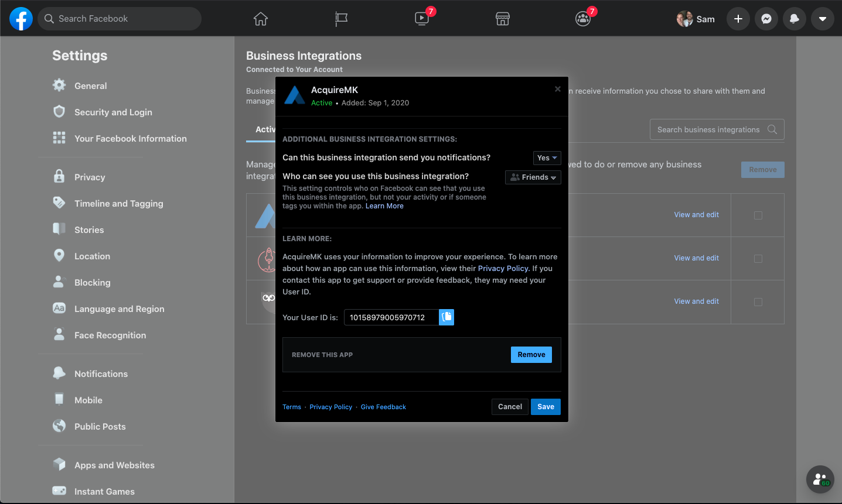The height and width of the screenshot is (504, 842).
Task: Open the Groups icon in top bar
Action: pos(583,19)
